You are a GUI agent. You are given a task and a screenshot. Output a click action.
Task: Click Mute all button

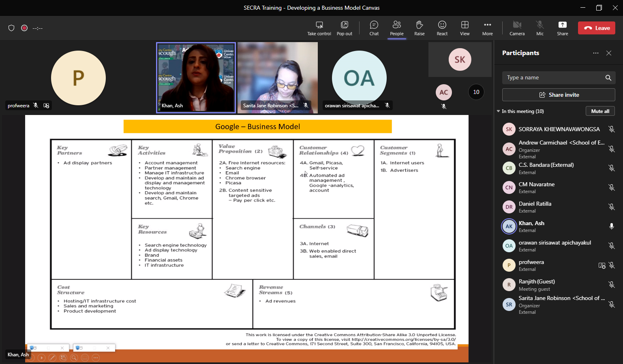pos(600,111)
